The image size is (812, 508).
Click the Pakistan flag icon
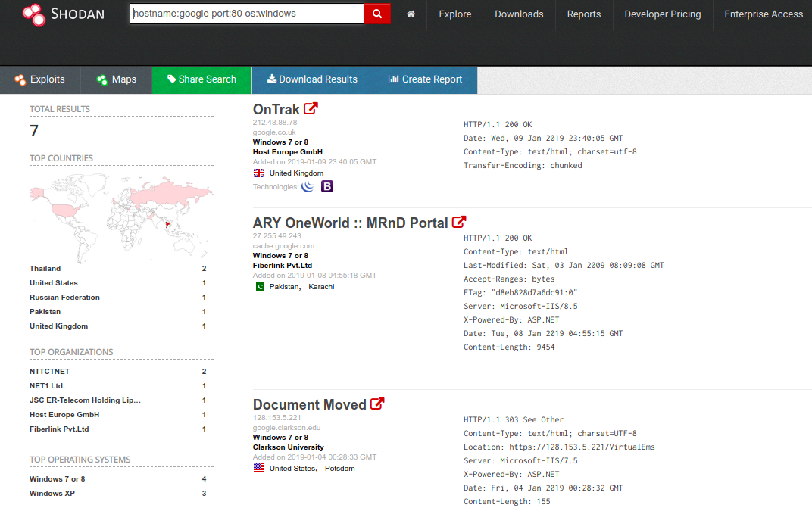260,286
